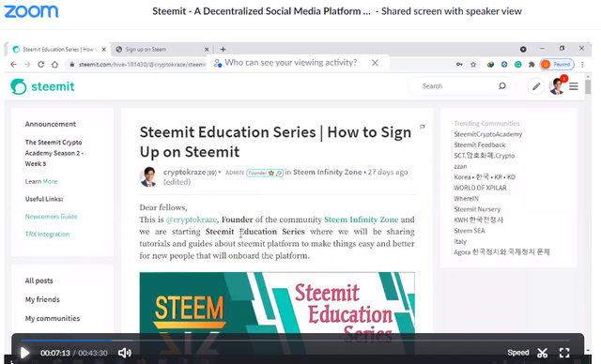
Task: Open Steemit Nursery community
Action: point(477,209)
